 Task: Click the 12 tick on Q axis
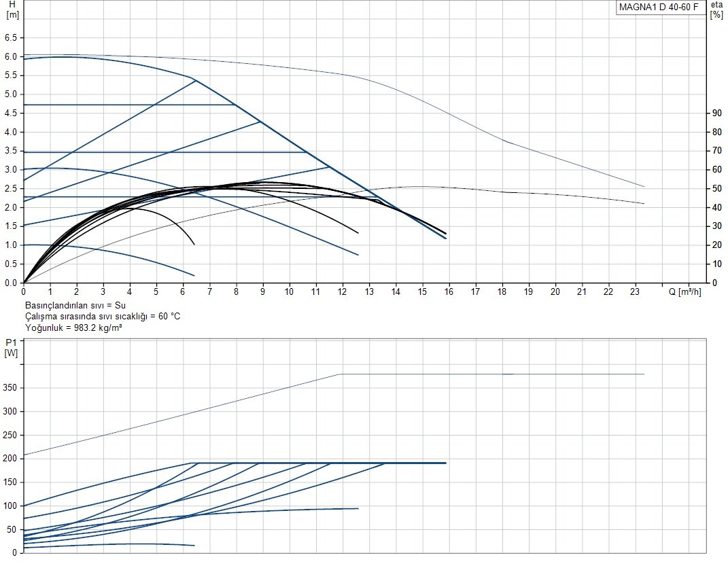tap(342, 291)
